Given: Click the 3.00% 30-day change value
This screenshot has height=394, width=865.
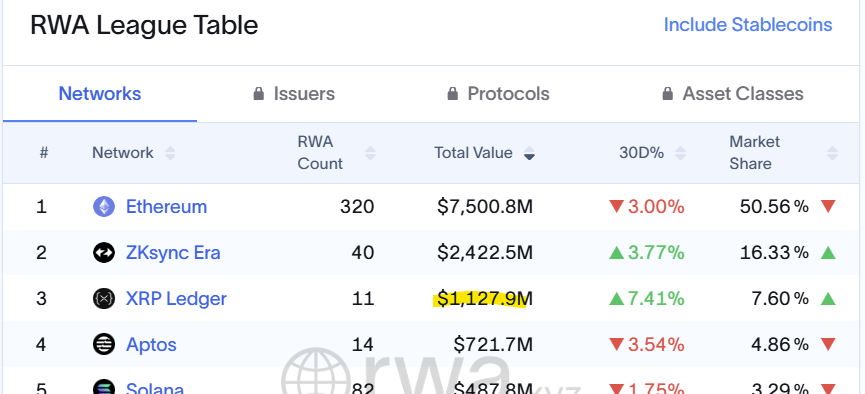Looking at the screenshot, I should (656, 207).
